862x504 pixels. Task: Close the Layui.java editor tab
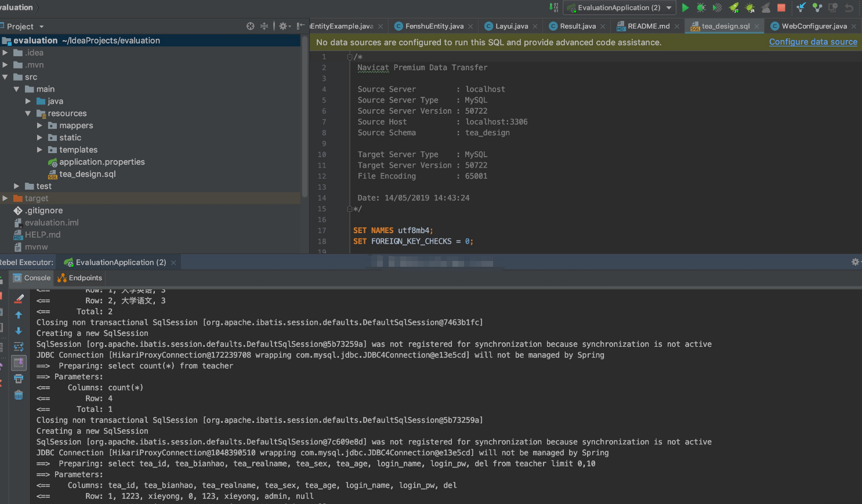pyautogui.click(x=535, y=27)
